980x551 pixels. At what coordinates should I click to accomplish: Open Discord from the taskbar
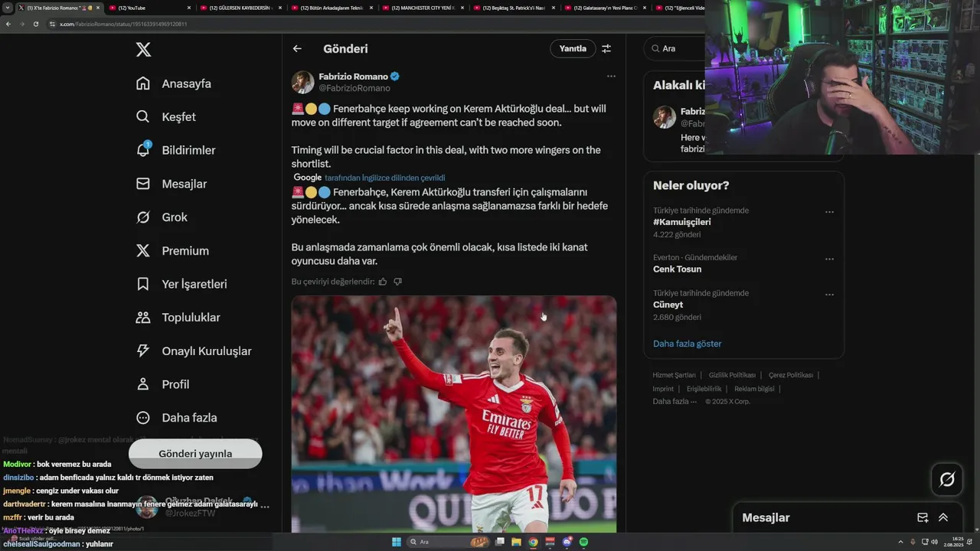click(x=567, y=542)
